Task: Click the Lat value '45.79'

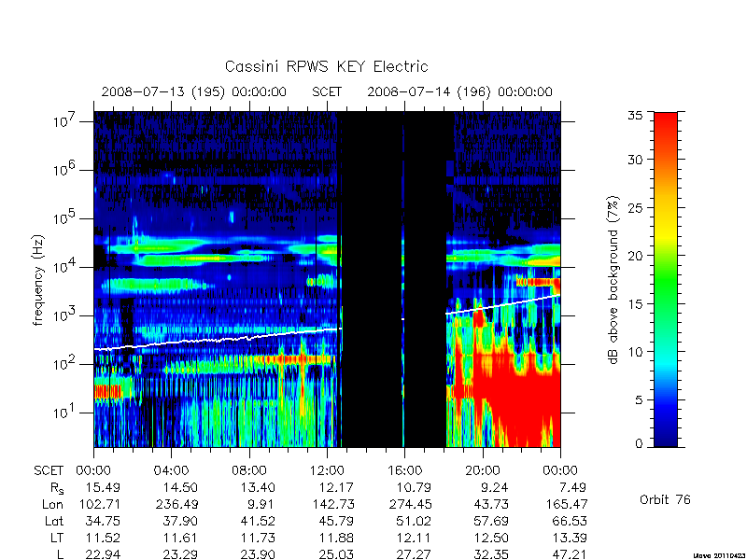Action: click(336, 522)
